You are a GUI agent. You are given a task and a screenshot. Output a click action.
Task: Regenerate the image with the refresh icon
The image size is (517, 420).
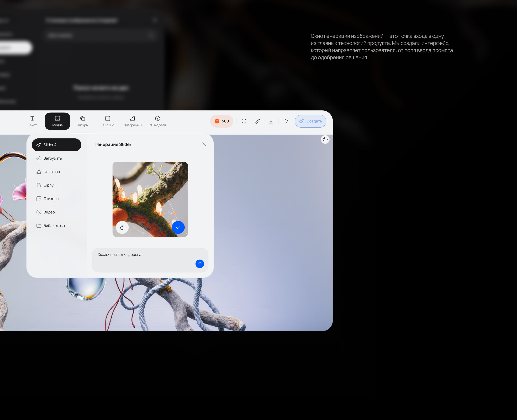[122, 227]
